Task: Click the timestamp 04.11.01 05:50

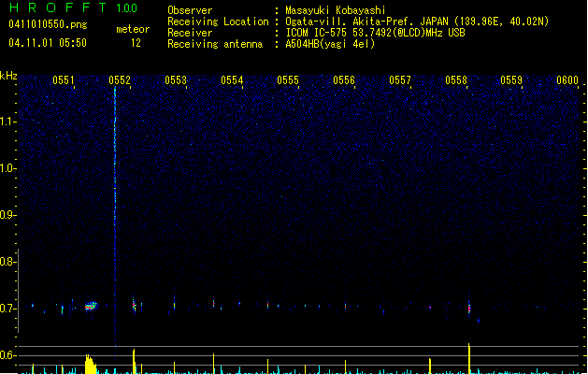Action: click(x=48, y=43)
